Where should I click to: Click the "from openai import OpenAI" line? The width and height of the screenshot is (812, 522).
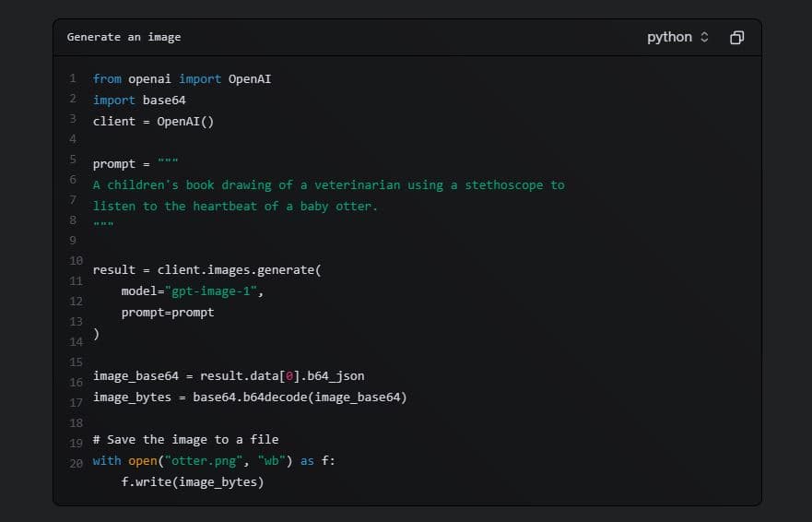point(182,79)
